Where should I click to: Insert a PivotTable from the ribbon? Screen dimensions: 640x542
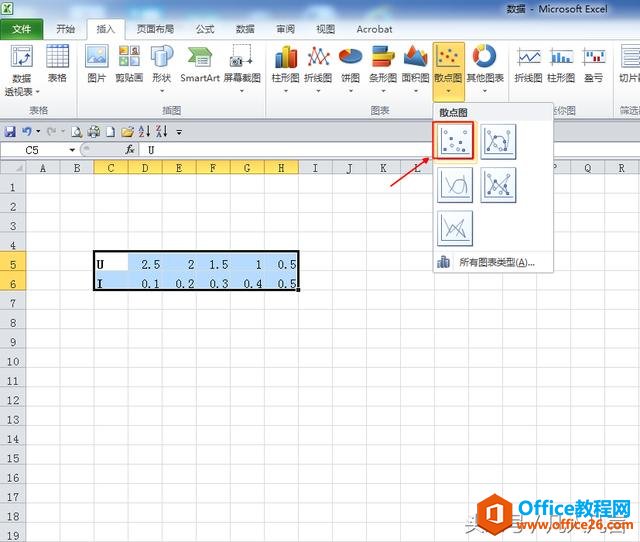(22, 70)
